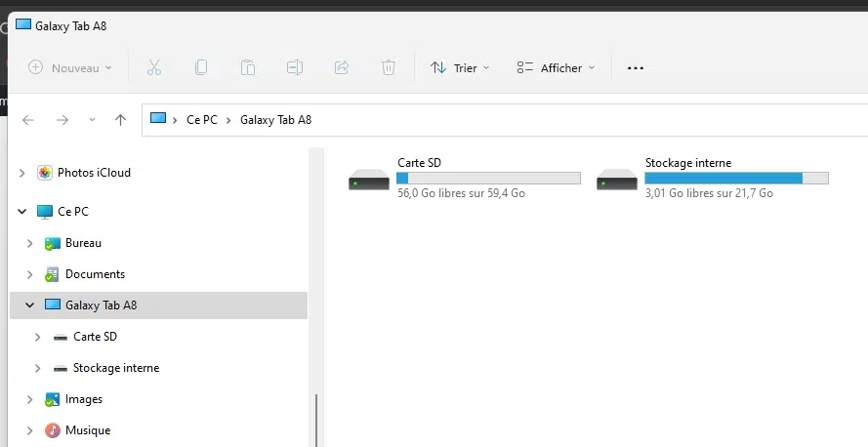Click the Photos iCloud flower icon
868x447 pixels.
[45, 173]
